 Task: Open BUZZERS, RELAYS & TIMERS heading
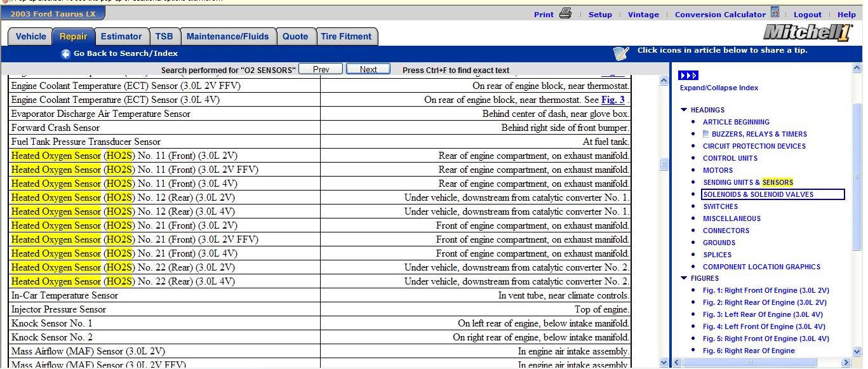(759, 134)
